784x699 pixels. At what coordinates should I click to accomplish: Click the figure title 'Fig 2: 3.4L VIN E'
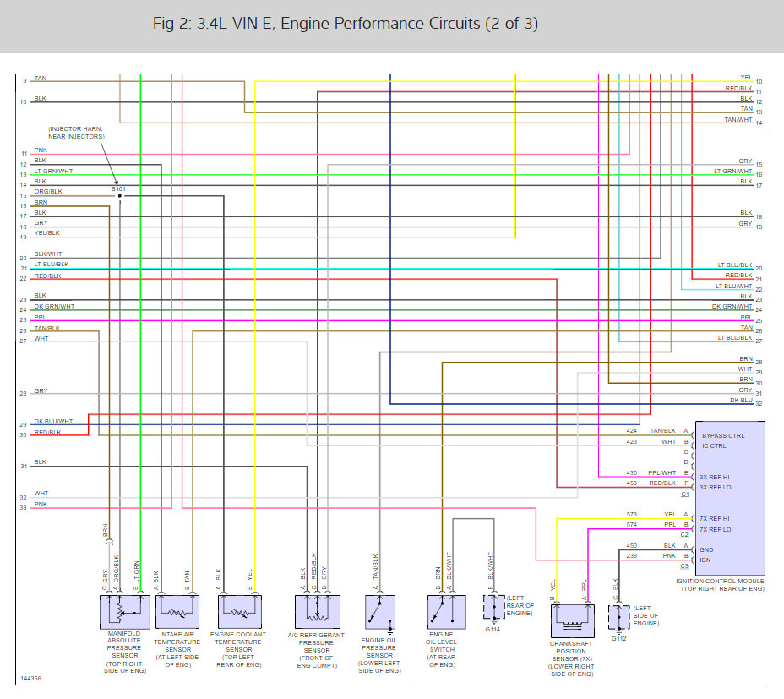(345, 24)
